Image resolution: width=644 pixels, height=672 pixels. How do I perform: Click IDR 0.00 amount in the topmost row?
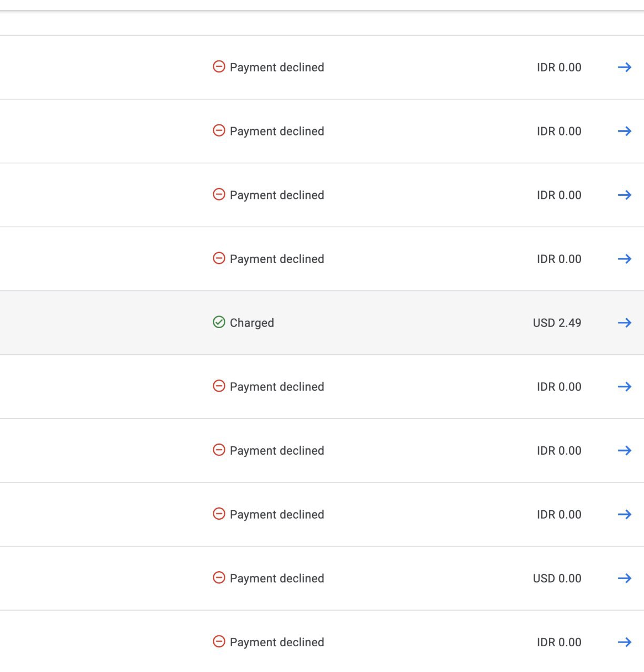[559, 68]
